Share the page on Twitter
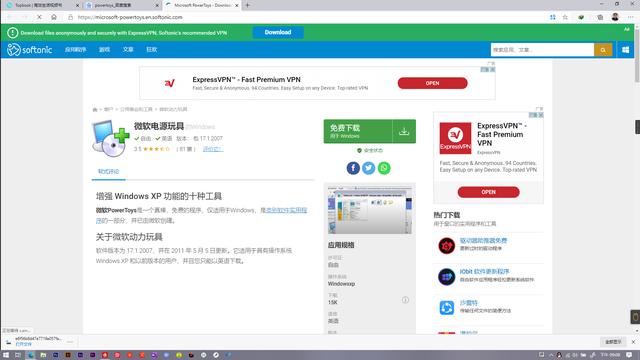 pos(369,168)
